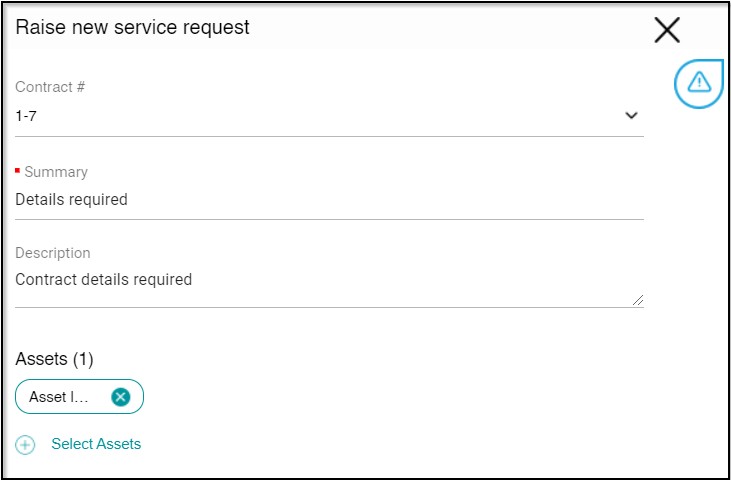
Task: Click the 'Summary' field label
Action: (x=56, y=172)
